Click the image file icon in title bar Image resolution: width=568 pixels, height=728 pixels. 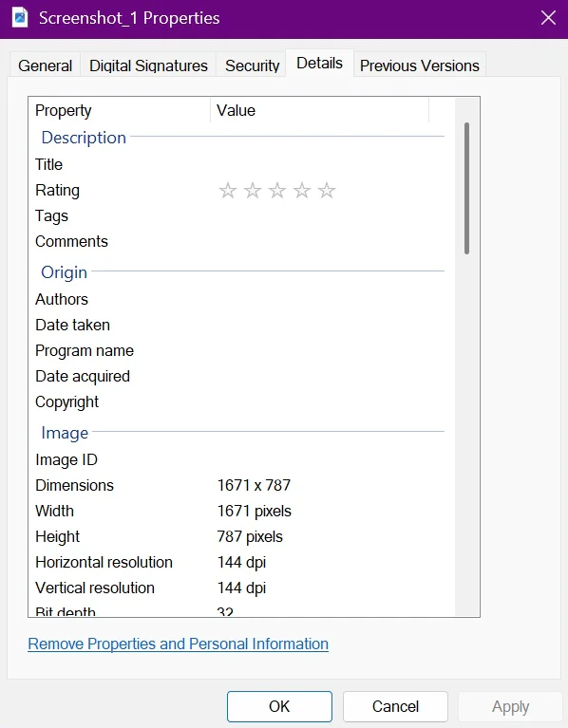pyautogui.click(x=20, y=18)
